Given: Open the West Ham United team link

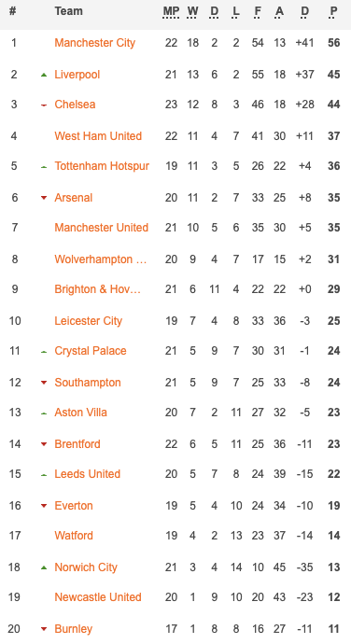Looking at the screenshot, I should [98, 136].
